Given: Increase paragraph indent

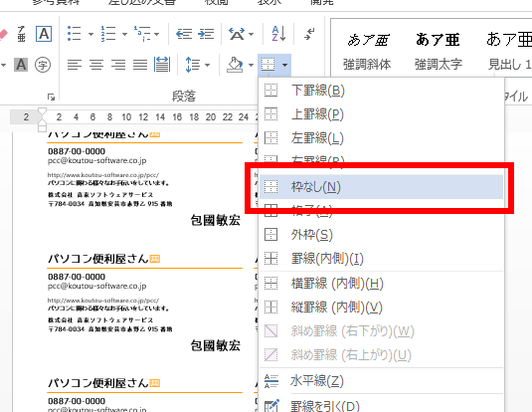Looking at the screenshot, I should pos(206,34).
